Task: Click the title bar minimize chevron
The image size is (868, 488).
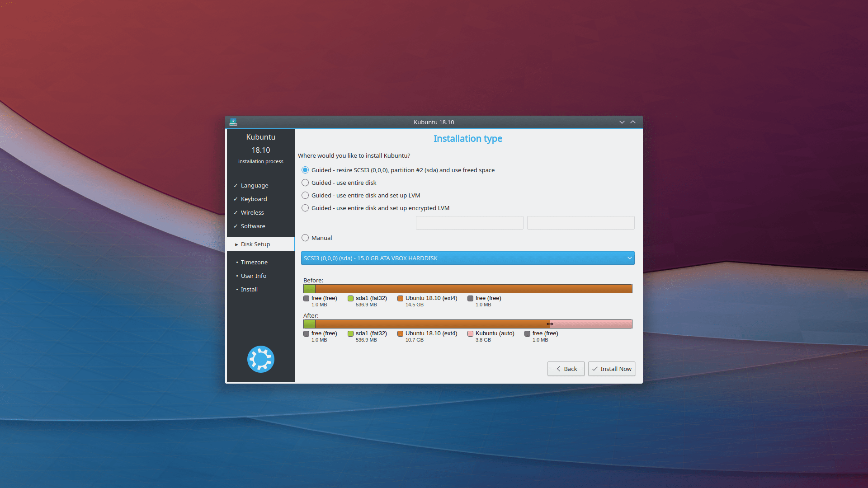Action: point(622,122)
